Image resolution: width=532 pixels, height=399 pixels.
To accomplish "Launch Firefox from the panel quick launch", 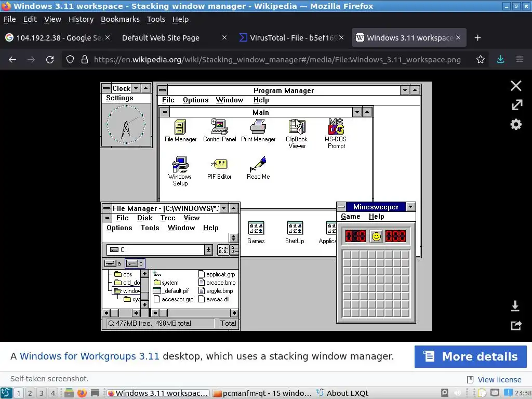I will point(82,393).
